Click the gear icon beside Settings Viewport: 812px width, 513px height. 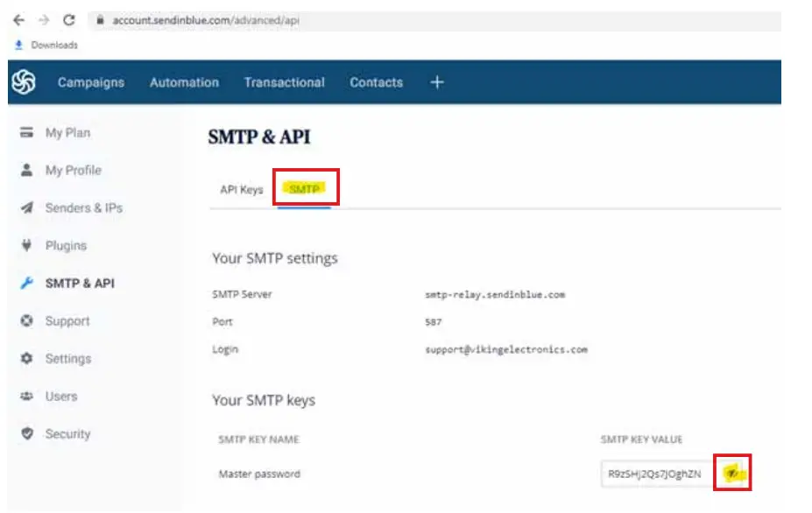[26, 358]
